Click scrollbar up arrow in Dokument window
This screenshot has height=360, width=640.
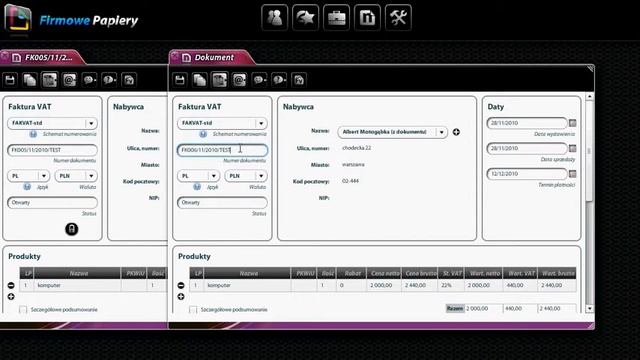click(589, 97)
